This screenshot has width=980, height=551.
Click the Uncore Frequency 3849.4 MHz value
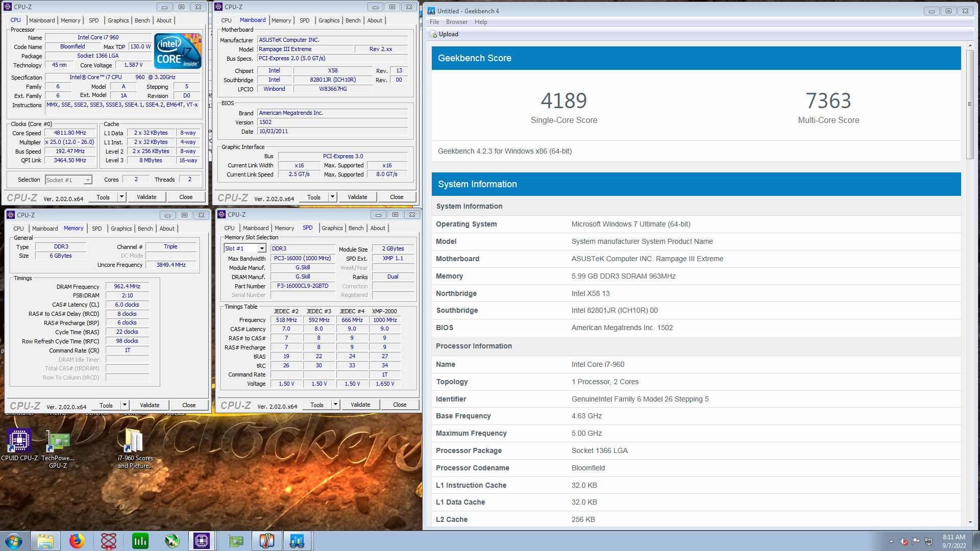point(171,265)
